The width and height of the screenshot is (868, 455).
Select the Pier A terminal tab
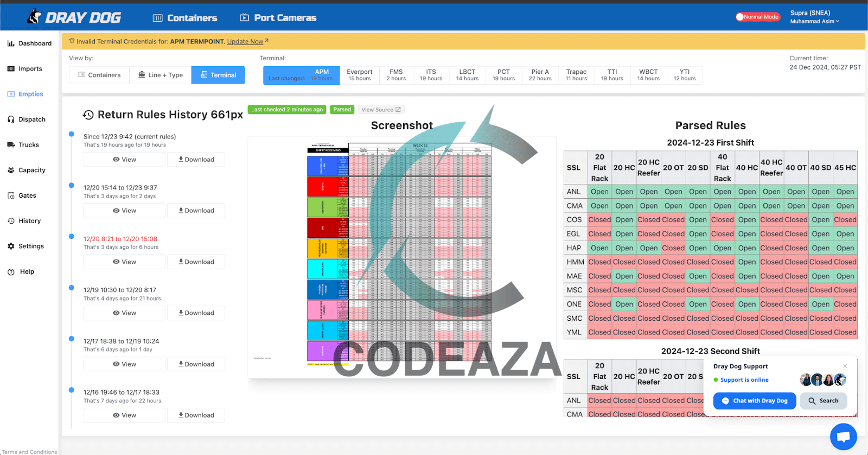pos(540,75)
